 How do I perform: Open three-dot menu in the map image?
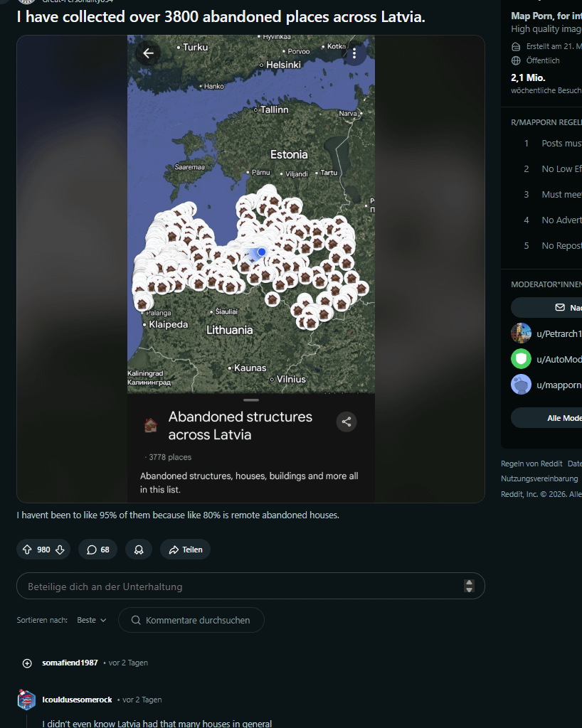point(354,54)
